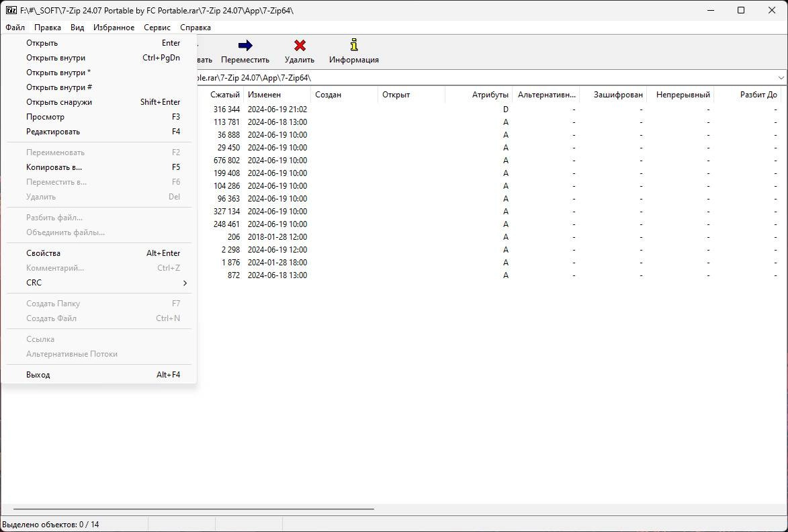Click the D attribute in first row
Screen dimensions: 788x532
pos(506,109)
